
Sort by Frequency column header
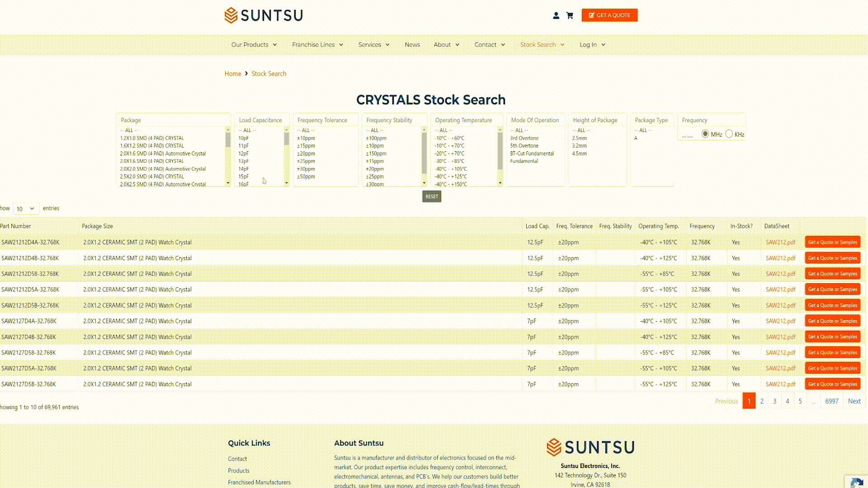tap(702, 226)
